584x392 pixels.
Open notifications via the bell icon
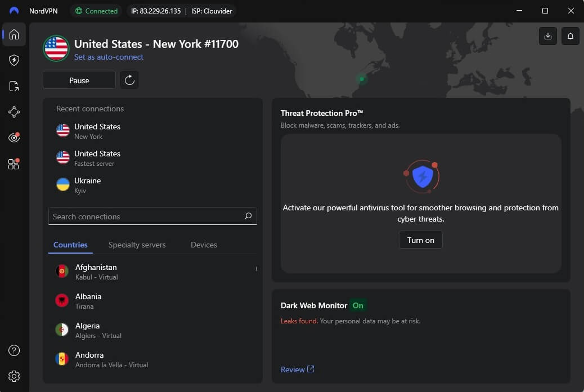(x=570, y=35)
